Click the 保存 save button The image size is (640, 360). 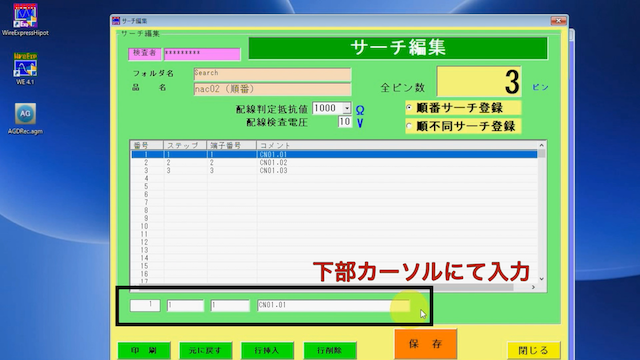pyautogui.click(x=425, y=344)
